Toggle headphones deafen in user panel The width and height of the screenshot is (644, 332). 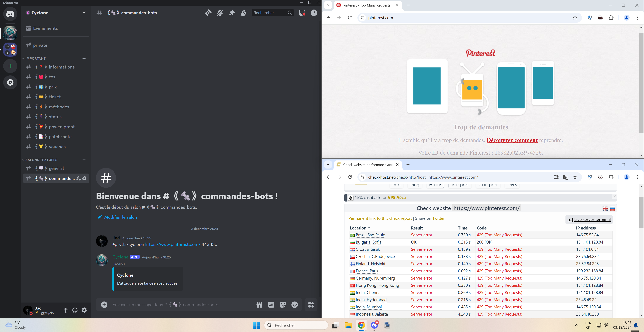75,310
